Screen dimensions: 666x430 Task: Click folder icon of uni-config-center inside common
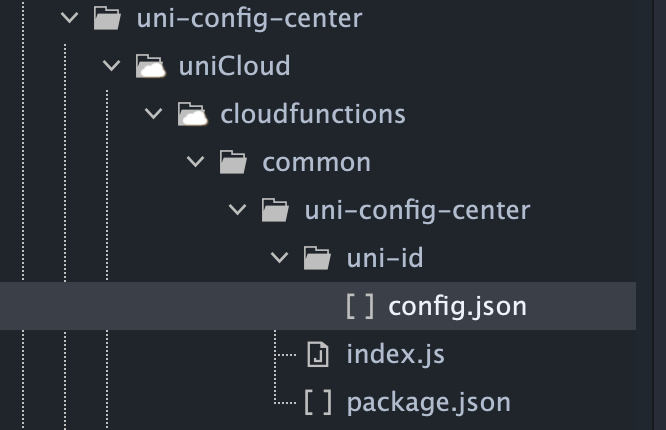point(275,210)
